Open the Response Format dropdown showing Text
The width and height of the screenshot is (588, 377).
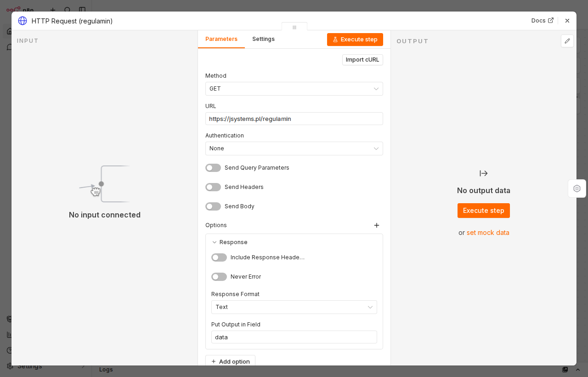[294, 307]
